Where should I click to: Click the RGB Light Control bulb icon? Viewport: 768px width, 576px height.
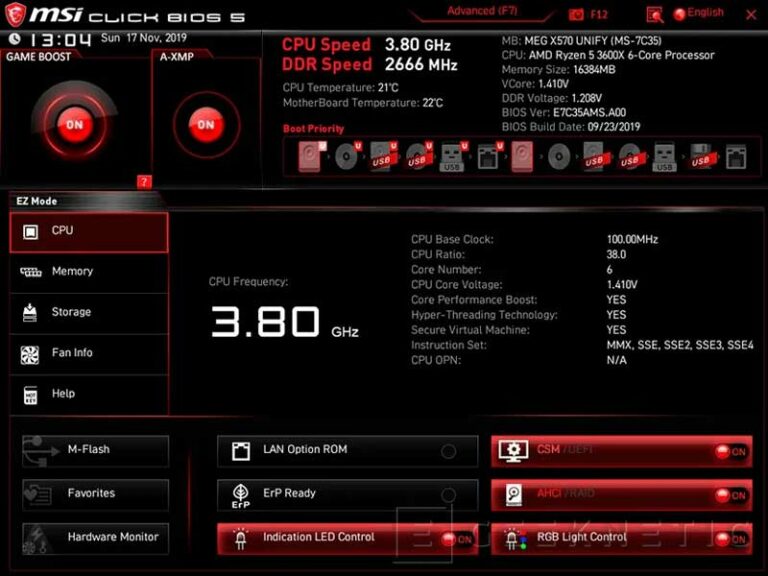tap(514, 538)
